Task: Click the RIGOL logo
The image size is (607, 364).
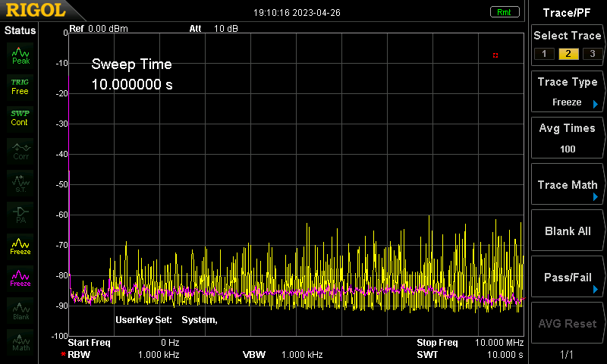Action: point(36,10)
